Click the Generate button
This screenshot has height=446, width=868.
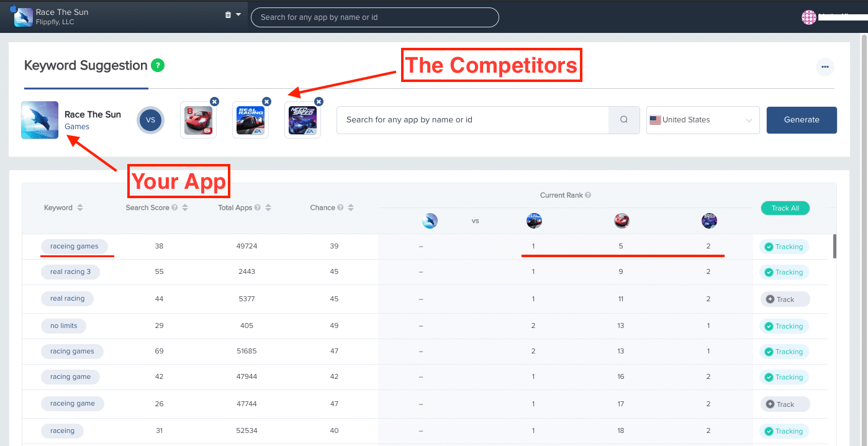(802, 120)
